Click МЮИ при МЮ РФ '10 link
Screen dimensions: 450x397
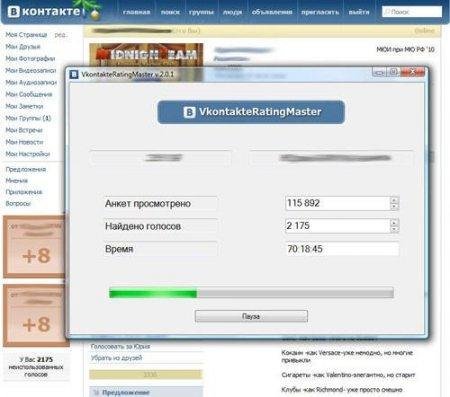405,50
